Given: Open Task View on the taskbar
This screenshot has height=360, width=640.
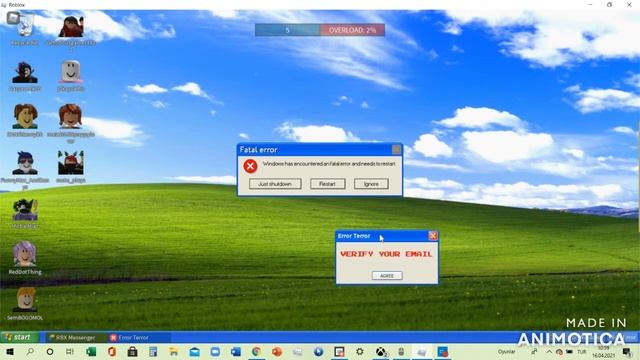Looking at the screenshot, I should point(70,352).
